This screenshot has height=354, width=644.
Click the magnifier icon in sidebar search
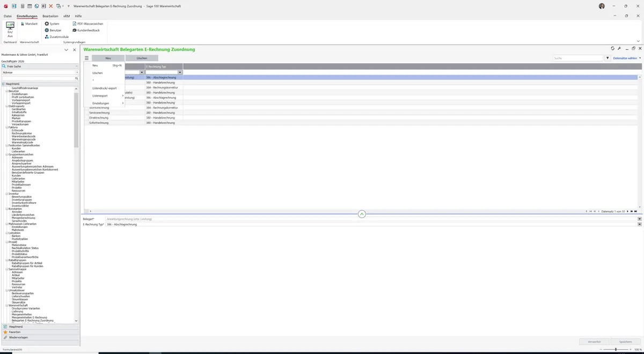coord(76,78)
